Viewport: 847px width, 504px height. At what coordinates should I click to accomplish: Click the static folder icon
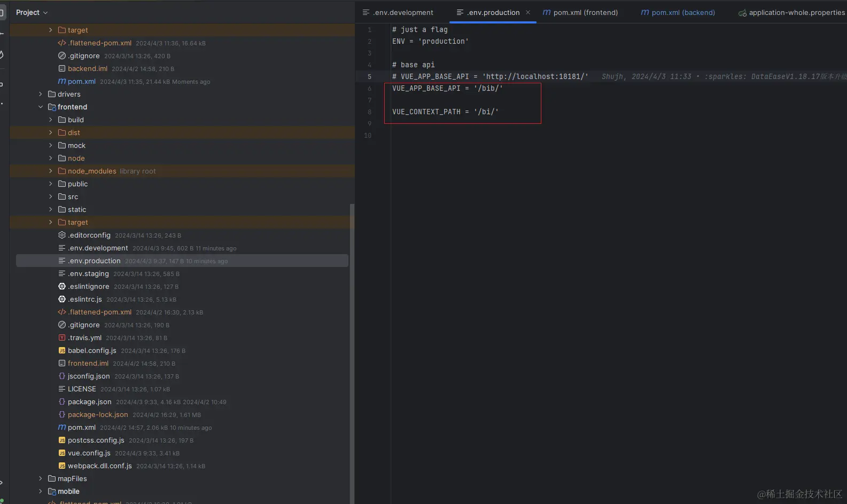[x=62, y=209]
